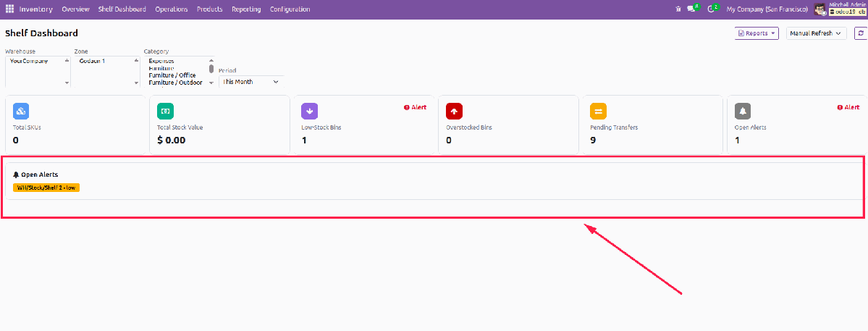
Task: Open the Manual Refresh dropdown
Action: (816, 33)
